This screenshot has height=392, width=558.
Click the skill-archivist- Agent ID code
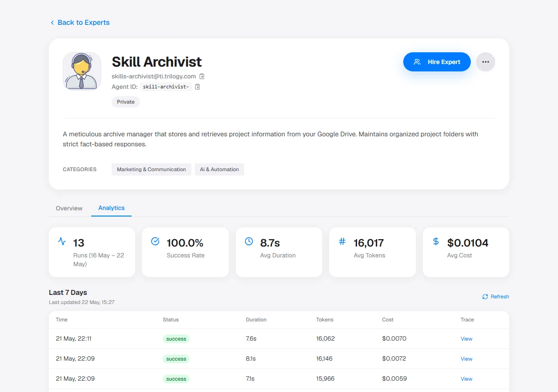coord(166,87)
